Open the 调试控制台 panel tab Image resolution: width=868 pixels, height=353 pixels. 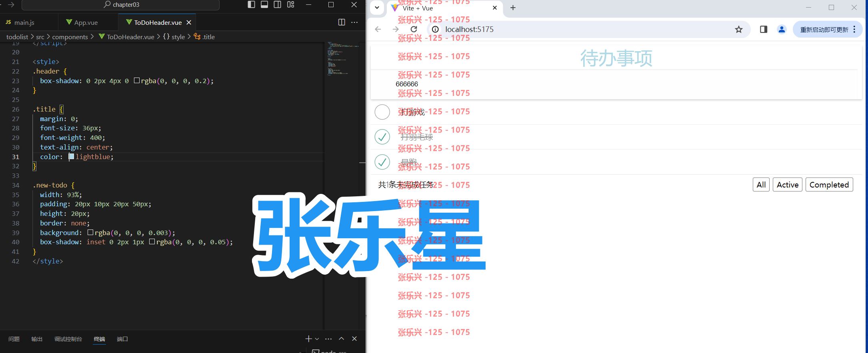tap(68, 339)
